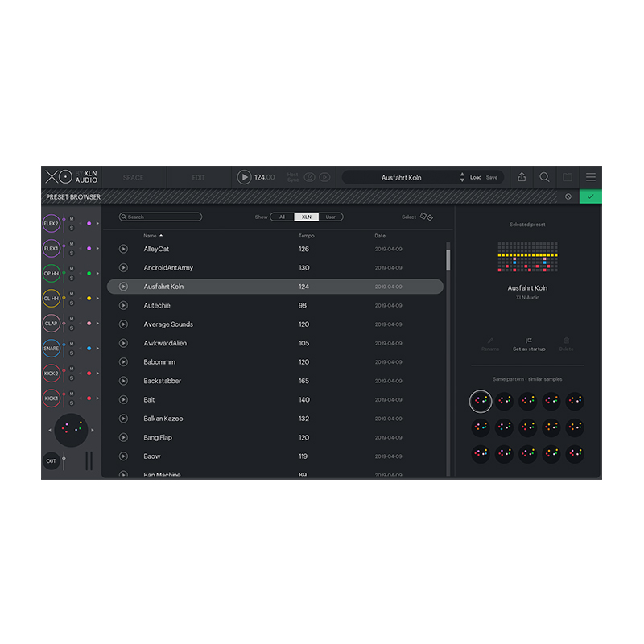Confirm with the green checkmark button
Viewport: 644px width, 644px height.
pyautogui.click(x=590, y=196)
